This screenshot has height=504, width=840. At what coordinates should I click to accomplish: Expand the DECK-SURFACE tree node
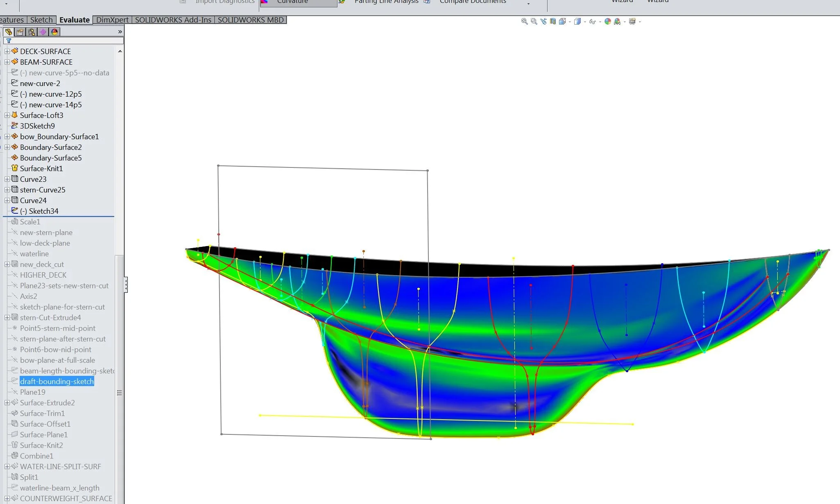point(7,51)
